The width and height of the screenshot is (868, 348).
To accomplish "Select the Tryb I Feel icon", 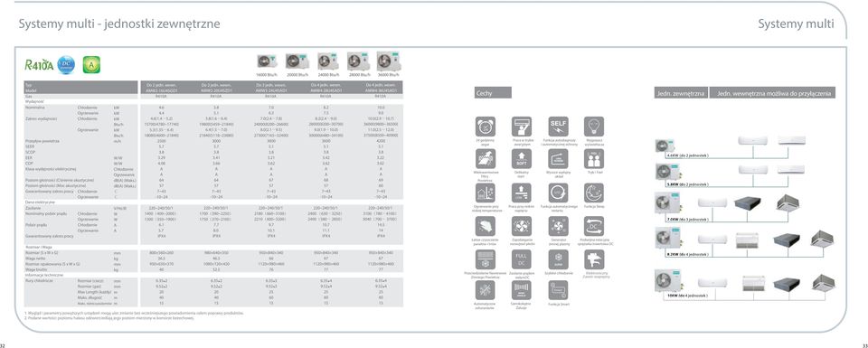I will click(594, 159).
